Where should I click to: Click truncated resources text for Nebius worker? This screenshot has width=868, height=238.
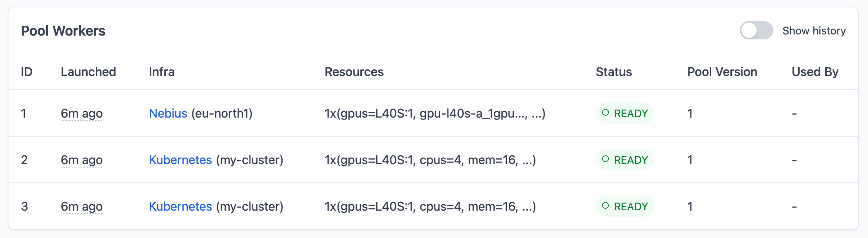point(435,113)
